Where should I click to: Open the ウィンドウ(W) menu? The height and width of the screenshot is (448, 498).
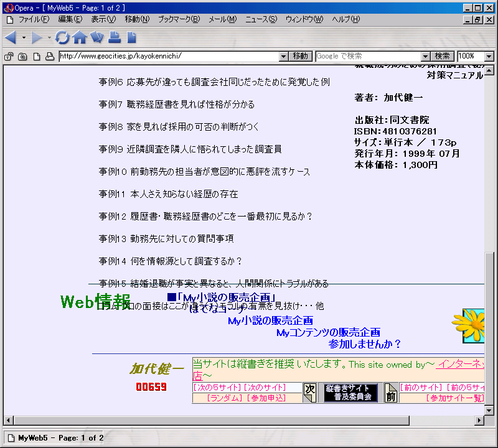point(304,19)
